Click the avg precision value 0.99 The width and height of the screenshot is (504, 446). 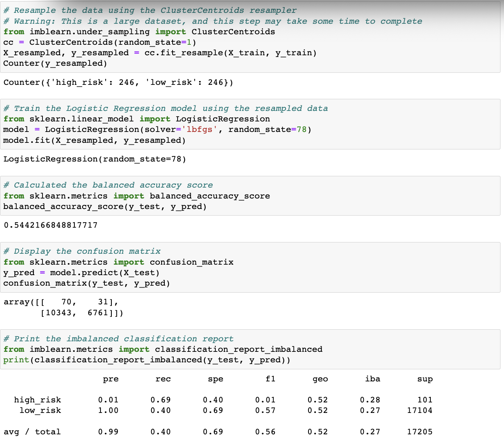click(x=108, y=432)
